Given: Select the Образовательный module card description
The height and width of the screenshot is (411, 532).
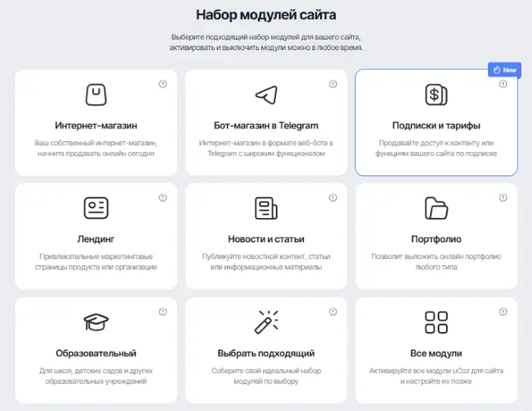Looking at the screenshot, I should click(96, 376).
